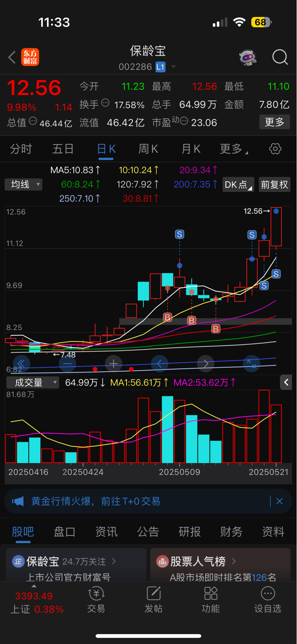Switch to 财务 tab
The width and height of the screenshot is (297, 644).
(231, 532)
